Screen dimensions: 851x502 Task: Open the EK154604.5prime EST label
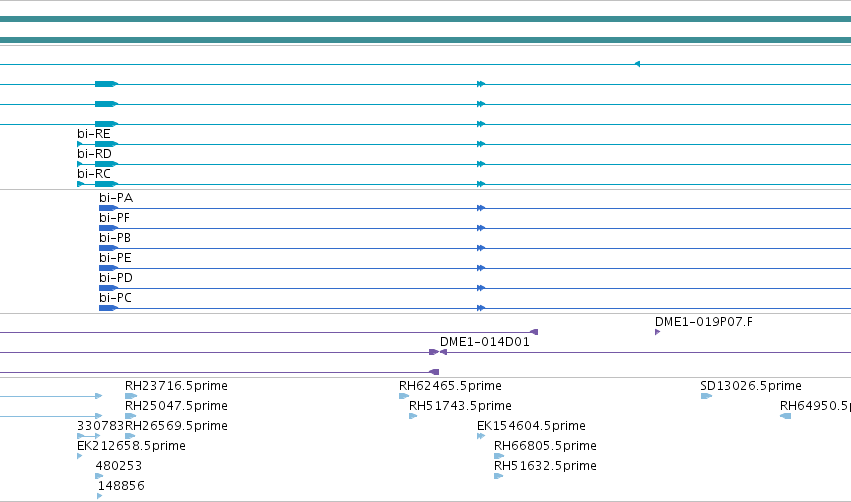531,426
